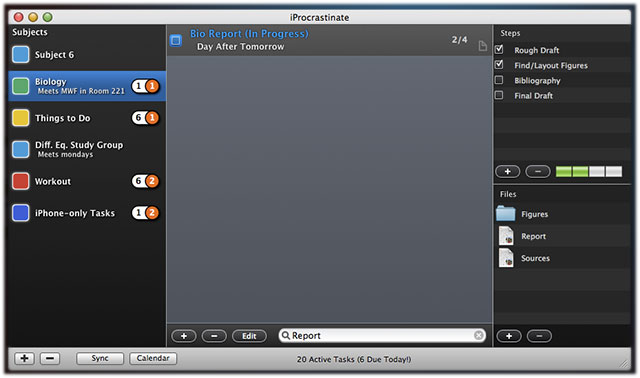640x378 pixels.
Task: Open the Report file icon
Action: point(506,236)
